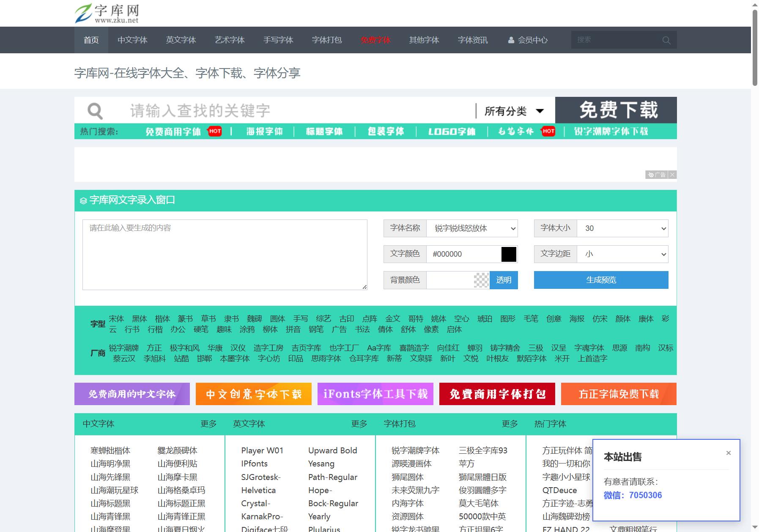
Task: Open 字体打包 navigation menu
Action: (x=327, y=40)
